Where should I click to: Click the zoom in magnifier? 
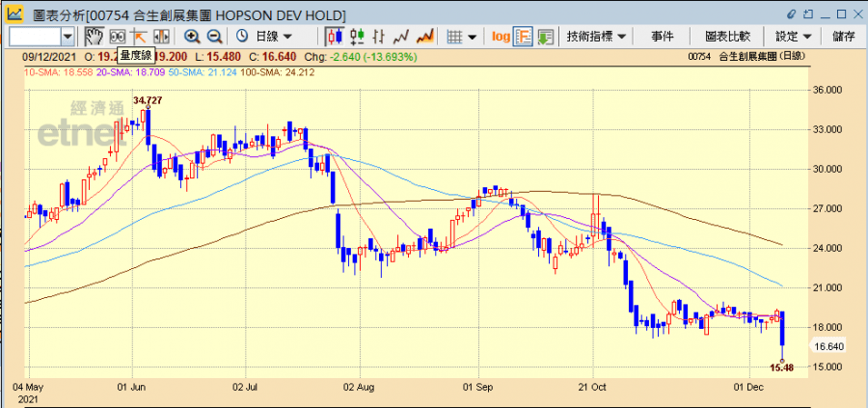click(192, 36)
